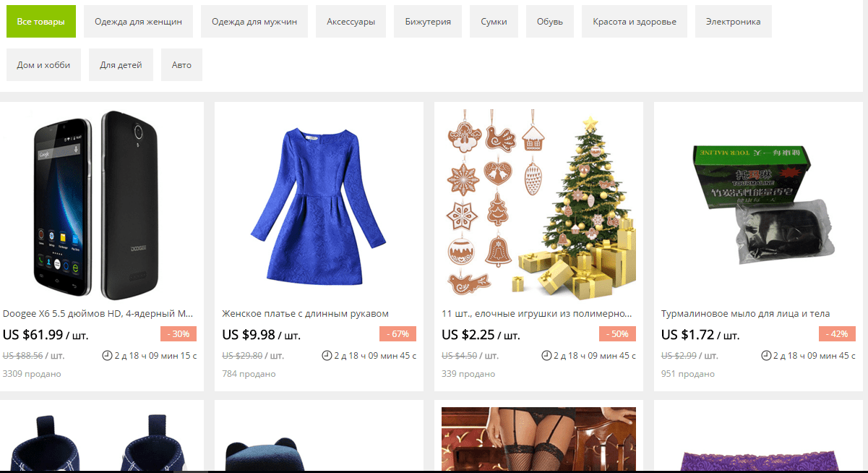Open the 'Аксессуары' category tab
This screenshot has height=473, width=868.
(x=351, y=22)
